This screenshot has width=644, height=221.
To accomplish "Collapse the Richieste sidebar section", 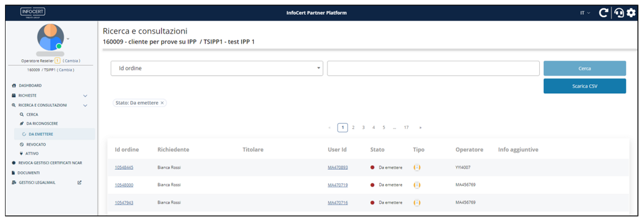I will tap(85, 95).
